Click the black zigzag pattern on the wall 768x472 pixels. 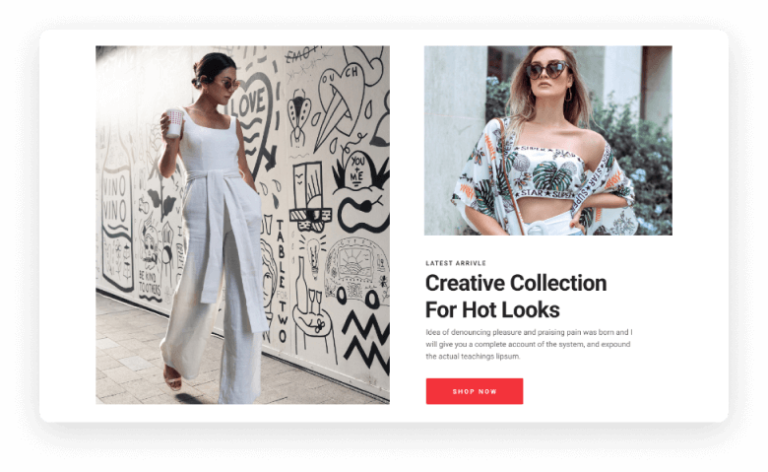click(365, 340)
